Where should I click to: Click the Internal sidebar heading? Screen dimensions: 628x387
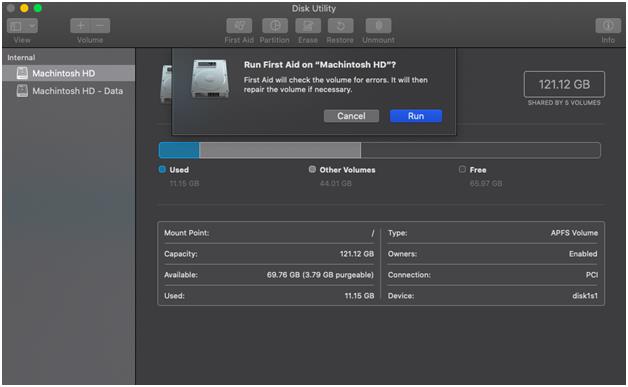21,58
